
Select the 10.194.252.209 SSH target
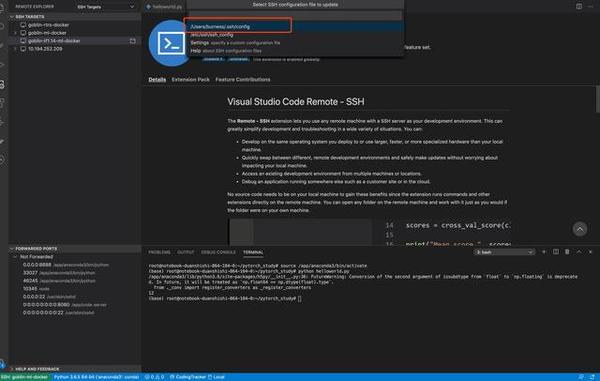(x=45, y=49)
